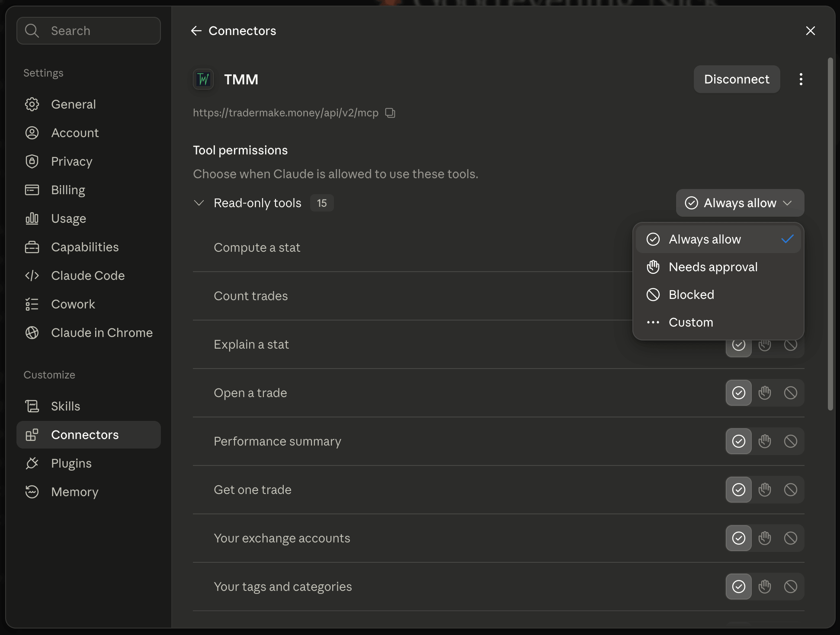Screen dimensions: 840x635
Task: Open Privacy settings
Action: pos(89,161)
